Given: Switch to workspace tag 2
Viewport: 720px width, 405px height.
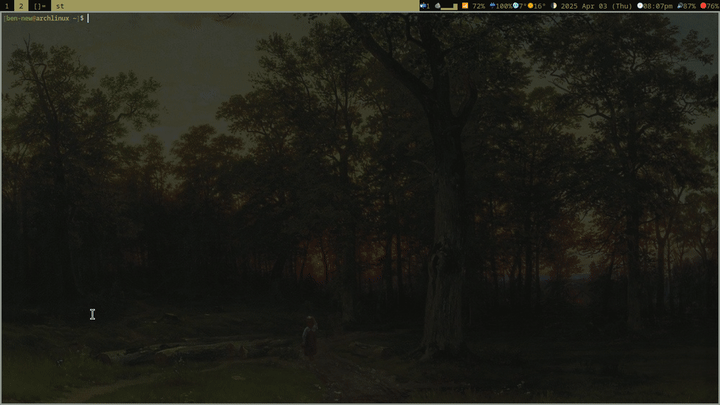Looking at the screenshot, I should pyautogui.click(x=20, y=6).
